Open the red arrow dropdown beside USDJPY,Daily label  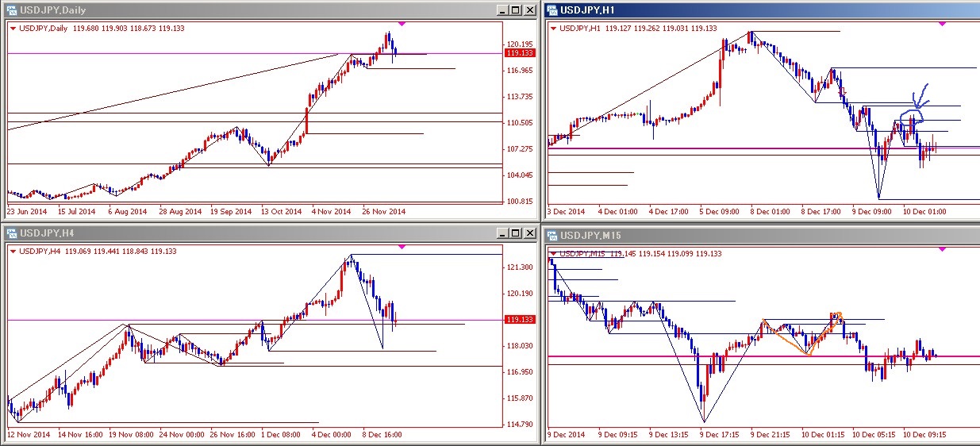coord(13,29)
